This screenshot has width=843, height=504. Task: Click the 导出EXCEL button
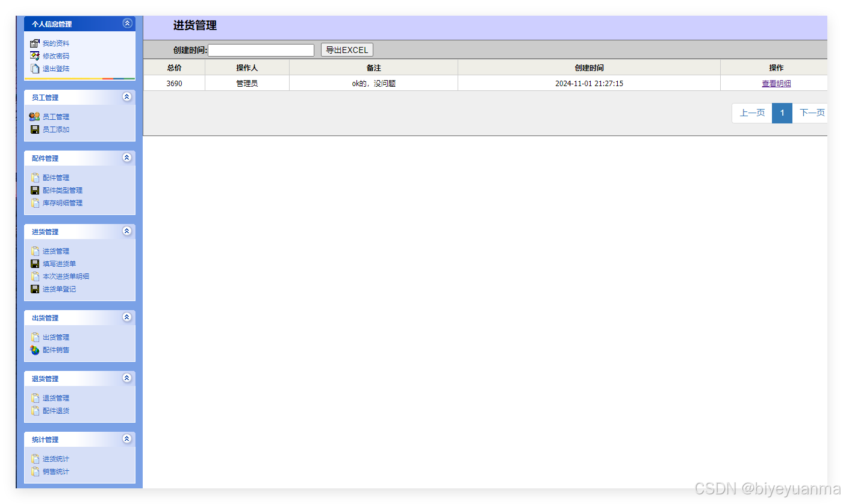pyautogui.click(x=347, y=49)
